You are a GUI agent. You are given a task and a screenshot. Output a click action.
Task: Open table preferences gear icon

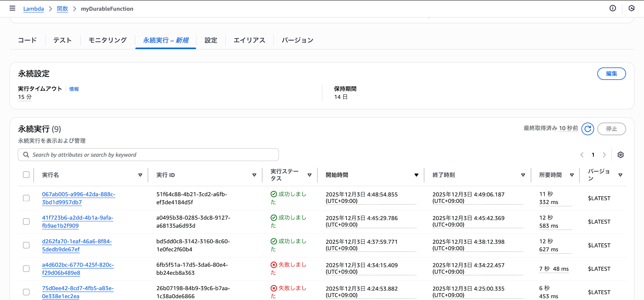pos(620,155)
